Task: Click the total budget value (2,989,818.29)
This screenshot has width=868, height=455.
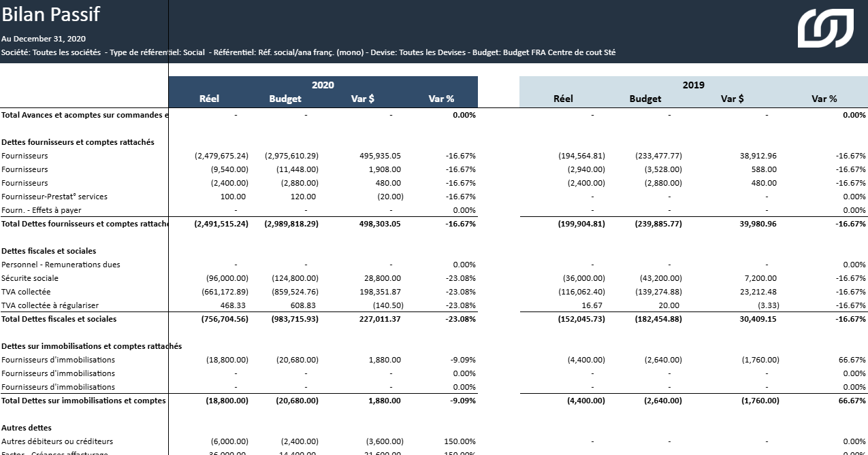Action: pyautogui.click(x=291, y=224)
